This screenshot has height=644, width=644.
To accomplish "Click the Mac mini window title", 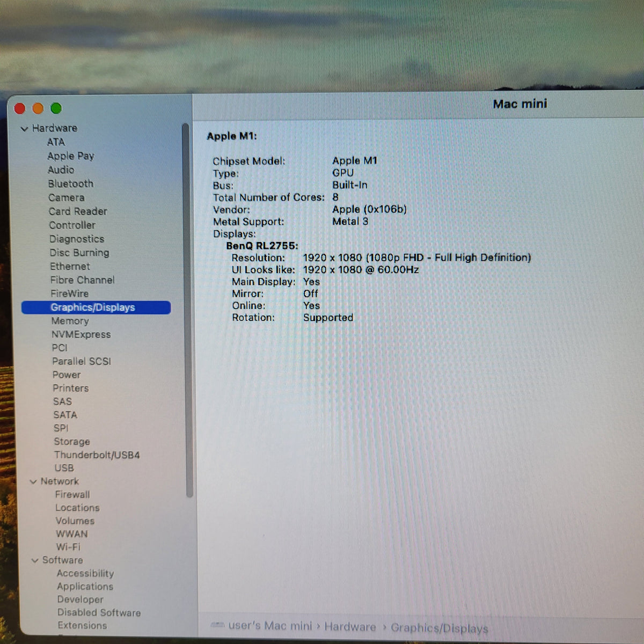I will point(519,104).
